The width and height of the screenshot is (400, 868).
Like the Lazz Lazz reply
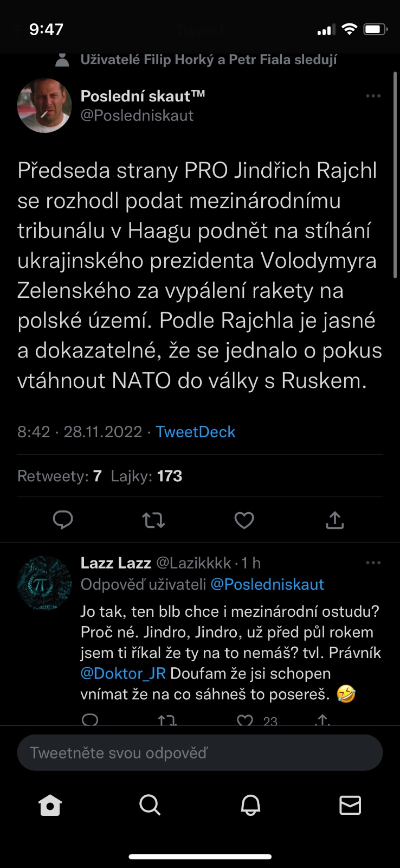pos(245,720)
